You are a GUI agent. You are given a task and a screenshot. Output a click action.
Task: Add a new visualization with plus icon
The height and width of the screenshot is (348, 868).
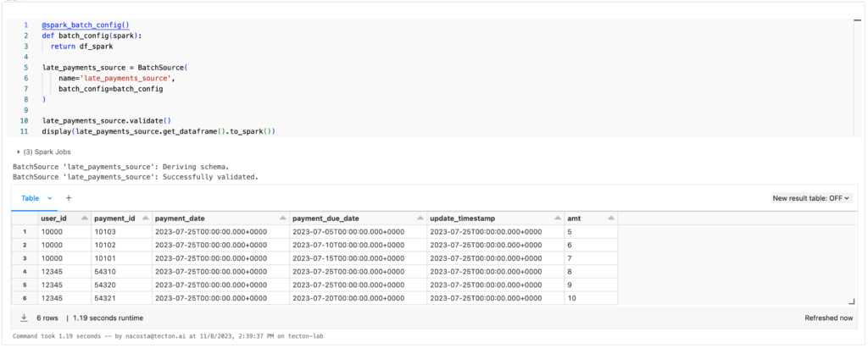click(69, 197)
